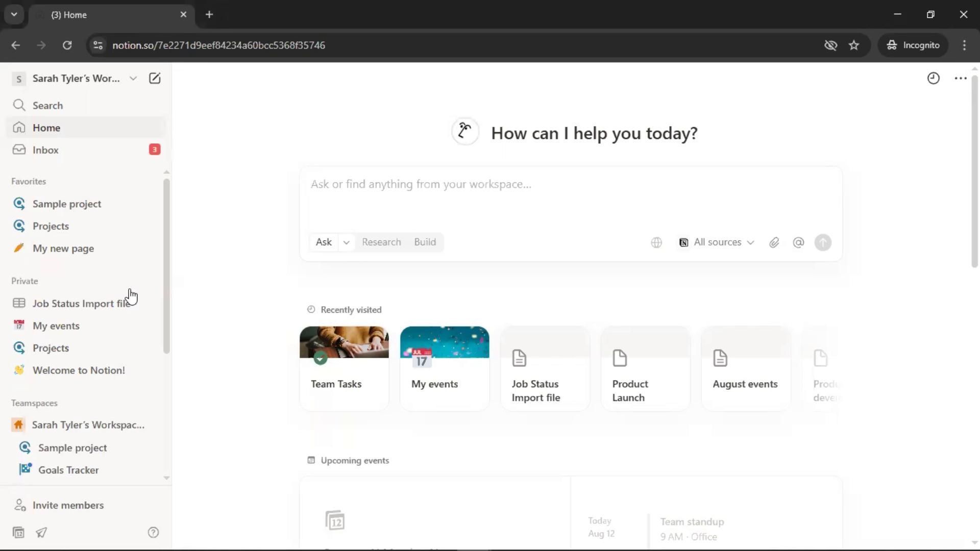Expand the Ask mode chevron
This screenshot has height=551, width=980.
click(346, 242)
